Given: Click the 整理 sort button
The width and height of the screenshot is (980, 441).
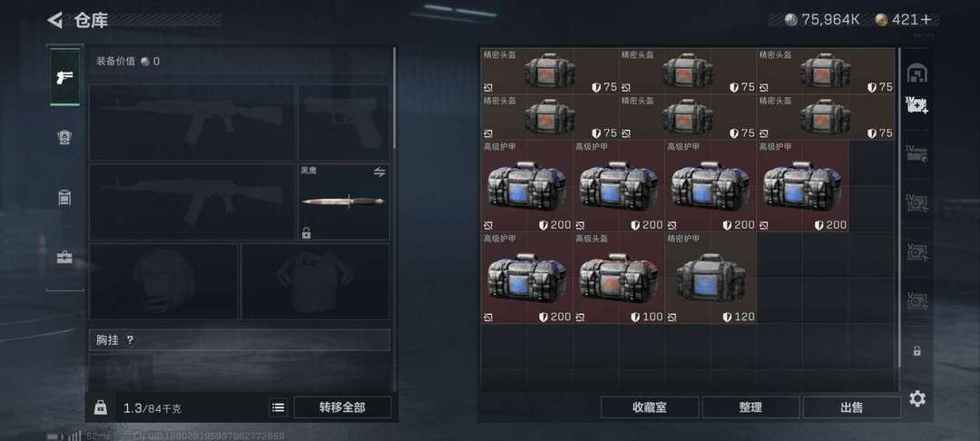Looking at the screenshot, I should [750, 407].
